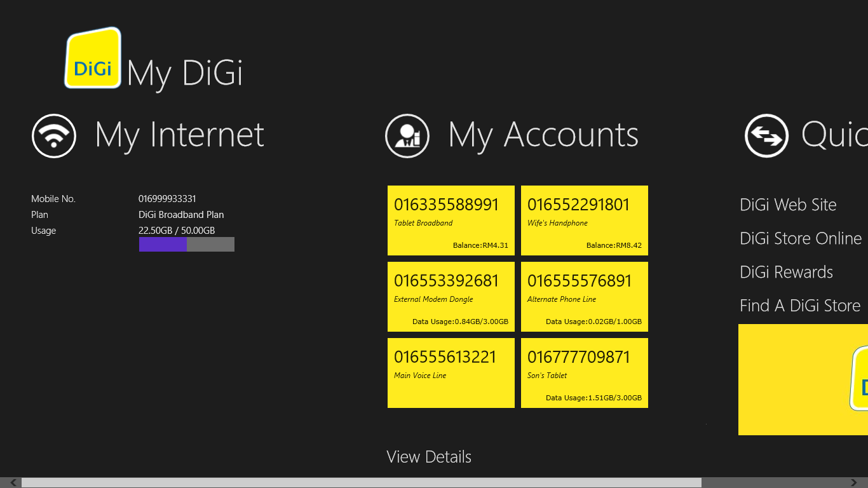Viewport: 868px width, 488px height.
Task: Open the 016555613221 Main Voice Line tile
Action: (x=451, y=373)
